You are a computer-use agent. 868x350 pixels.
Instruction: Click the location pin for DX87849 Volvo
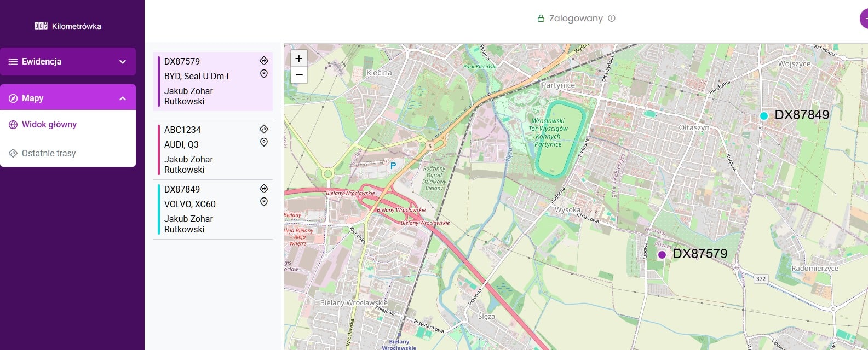263,202
